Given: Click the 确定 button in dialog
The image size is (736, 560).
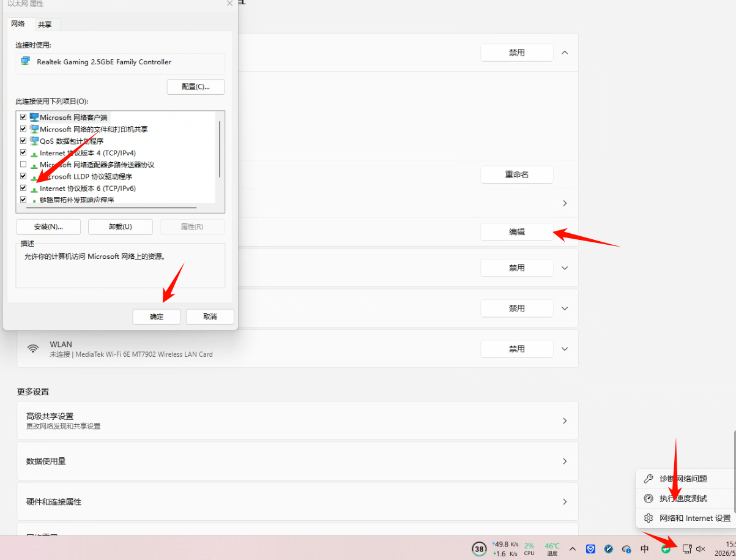Looking at the screenshot, I should (x=157, y=316).
